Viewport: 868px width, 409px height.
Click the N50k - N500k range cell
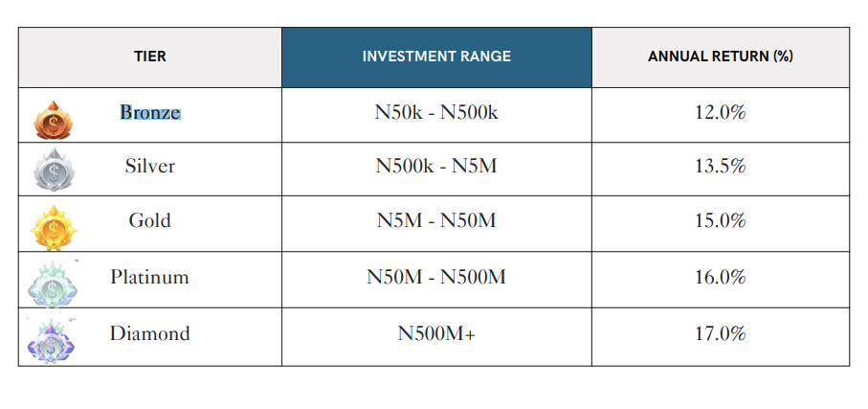[x=436, y=112]
